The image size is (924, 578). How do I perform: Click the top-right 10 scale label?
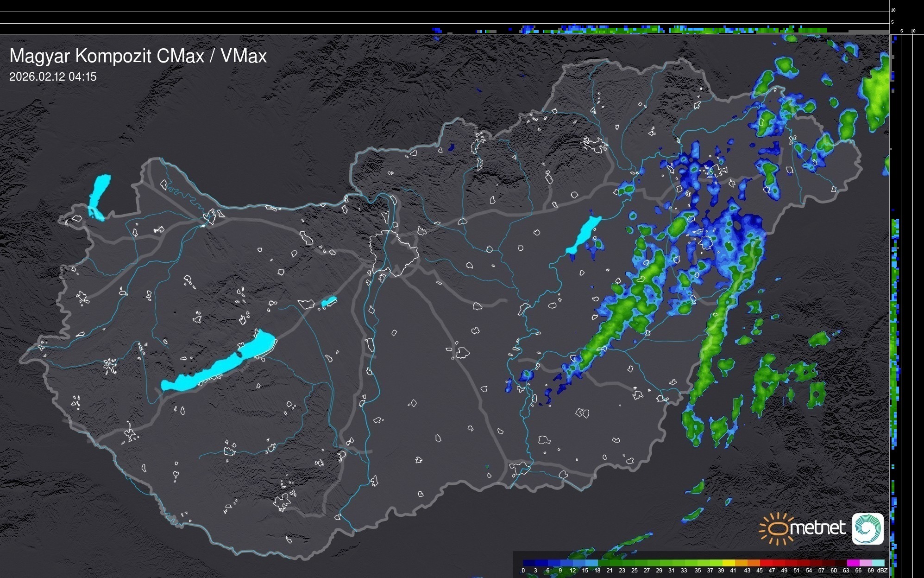click(x=893, y=10)
